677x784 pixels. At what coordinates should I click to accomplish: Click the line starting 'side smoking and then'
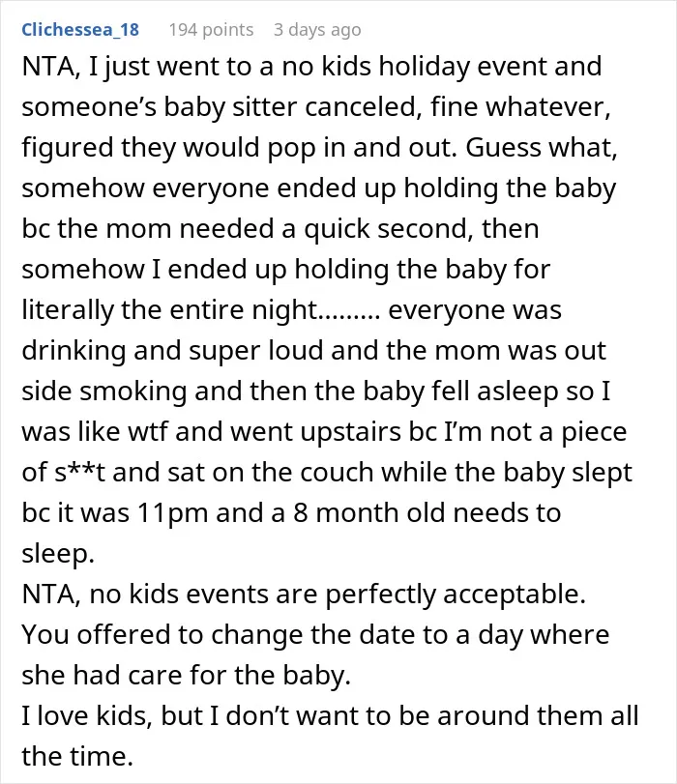(x=315, y=391)
